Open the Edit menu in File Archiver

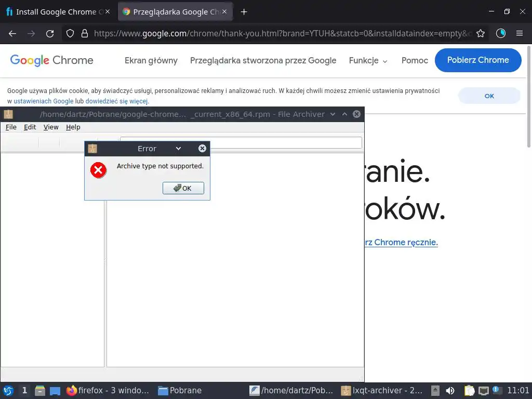pyautogui.click(x=30, y=127)
